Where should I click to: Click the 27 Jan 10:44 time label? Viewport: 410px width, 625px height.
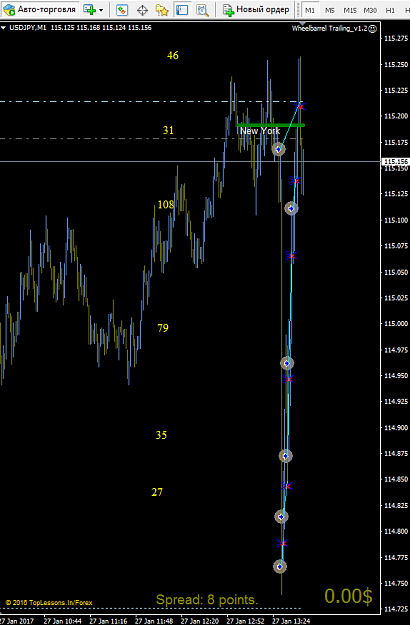pyautogui.click(x=63, y=621)
